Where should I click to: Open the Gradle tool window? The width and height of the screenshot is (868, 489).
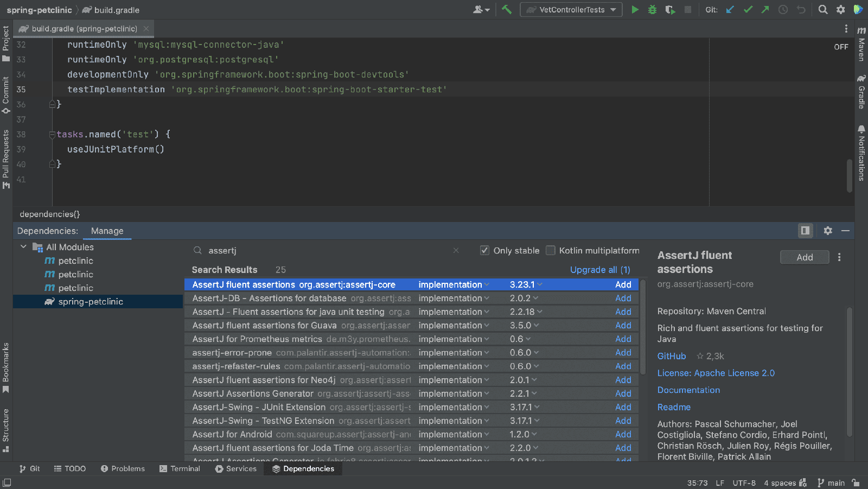(x=861, y=92)
